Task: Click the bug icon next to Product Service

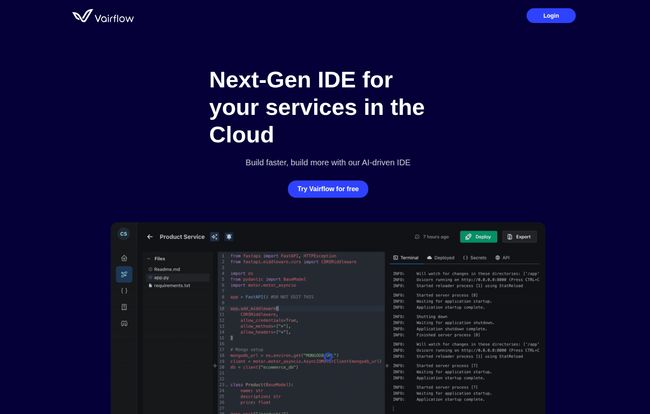Action: [x=229, y=237]
